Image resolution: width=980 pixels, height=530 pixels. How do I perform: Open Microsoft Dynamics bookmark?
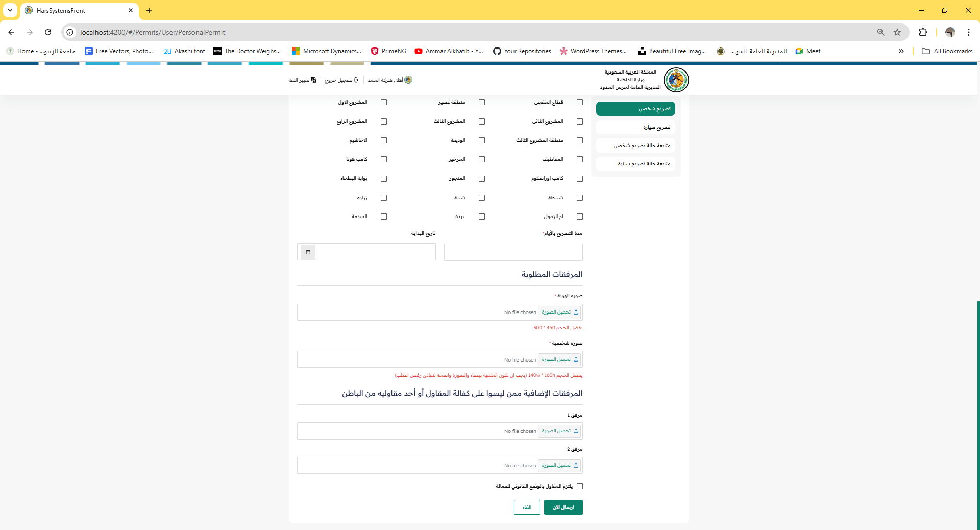(327, 51)
